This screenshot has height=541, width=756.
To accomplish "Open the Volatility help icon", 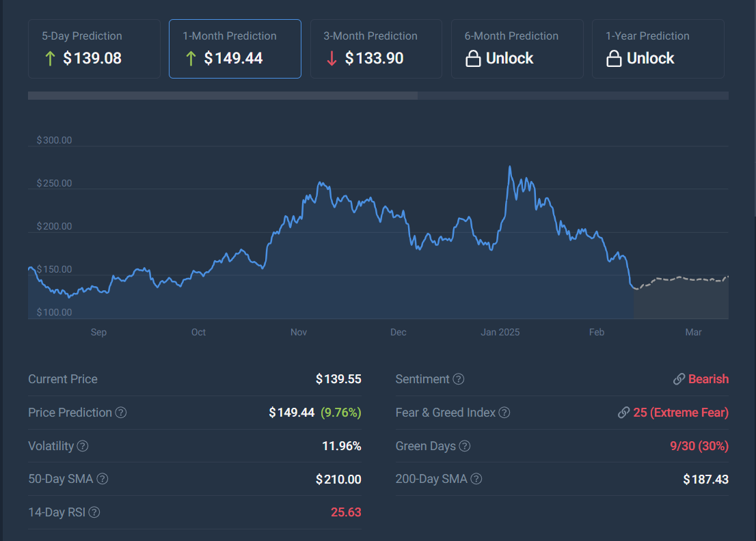I will click(83, 446).
